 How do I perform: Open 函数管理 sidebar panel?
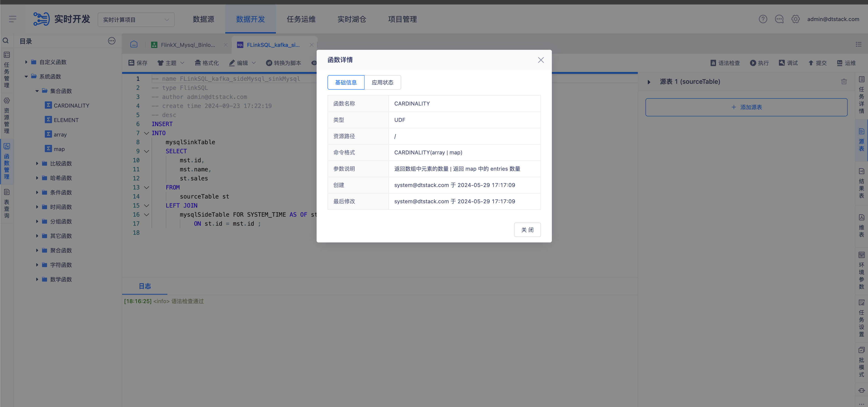point(7,161)
